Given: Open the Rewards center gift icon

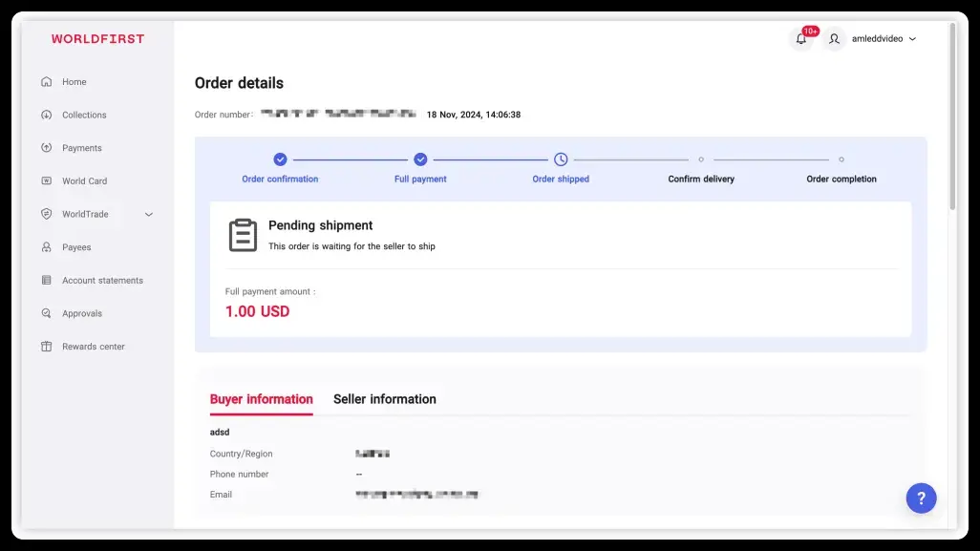Looking at the screenshot, I should coord(47,347).
